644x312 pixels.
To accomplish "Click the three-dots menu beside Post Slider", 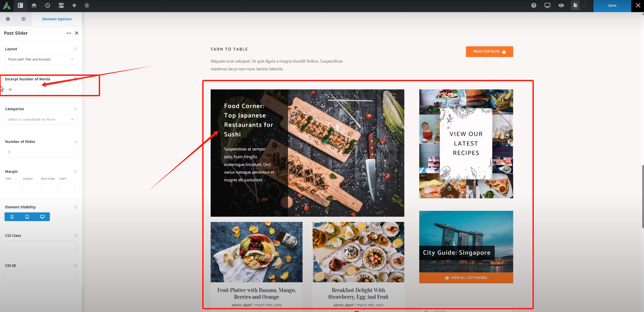I will click(x=69, y=33).
